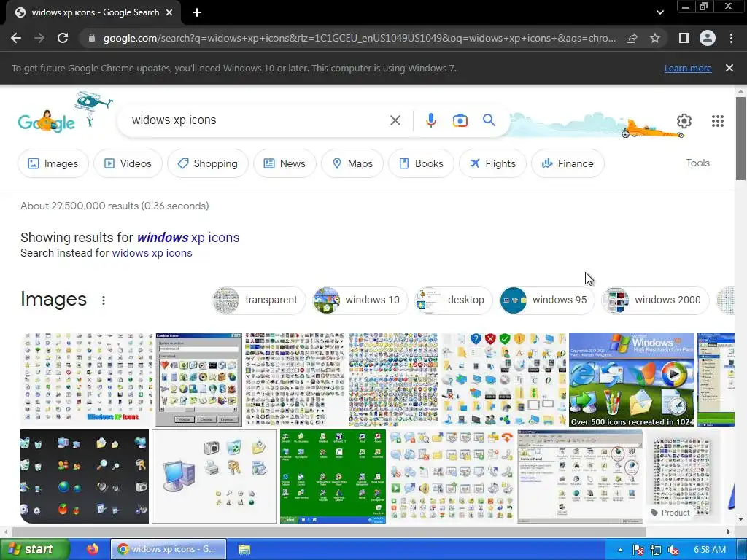The width and height of the screenshot is (747, 560).
Task: Open the Chrome side panel
Action: click(684, 38)
